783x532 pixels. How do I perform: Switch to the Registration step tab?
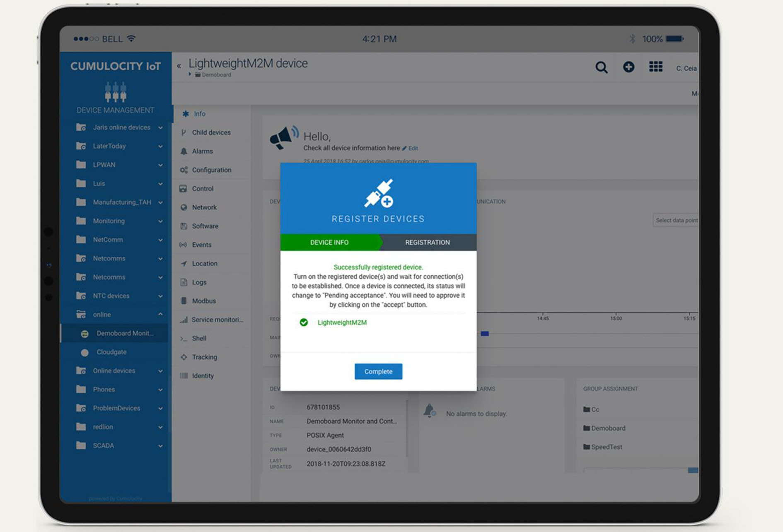point(427,242)
